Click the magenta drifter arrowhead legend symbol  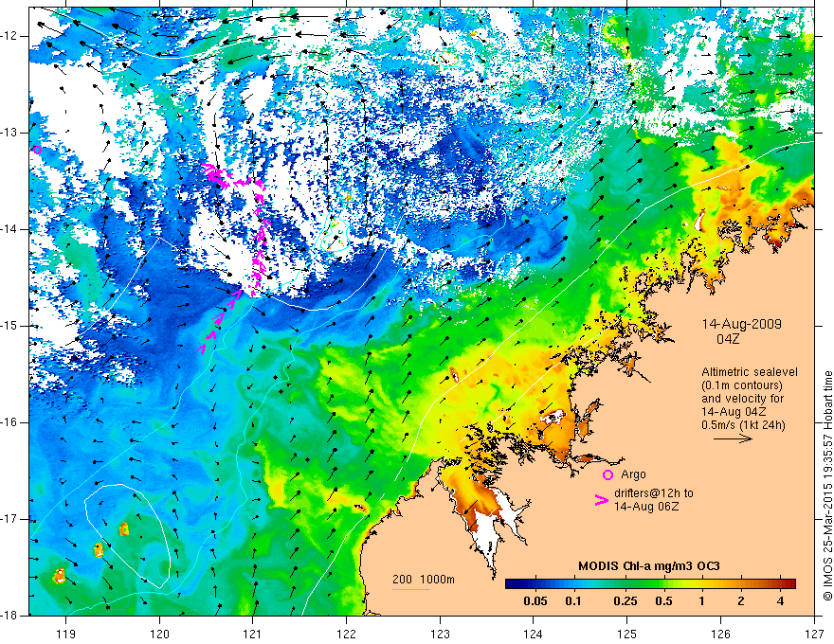601,500
